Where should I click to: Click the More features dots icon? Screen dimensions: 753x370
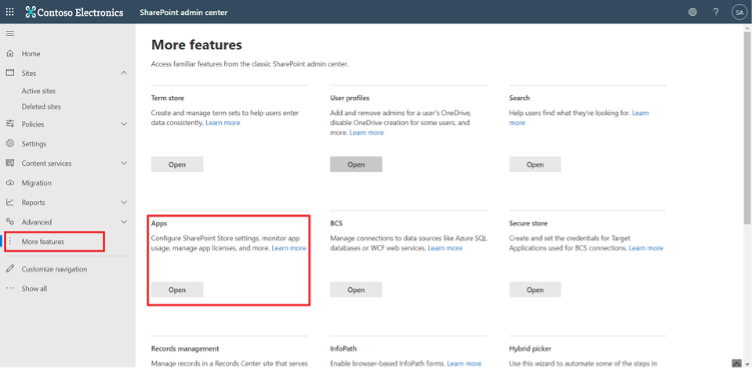[10, 242]
